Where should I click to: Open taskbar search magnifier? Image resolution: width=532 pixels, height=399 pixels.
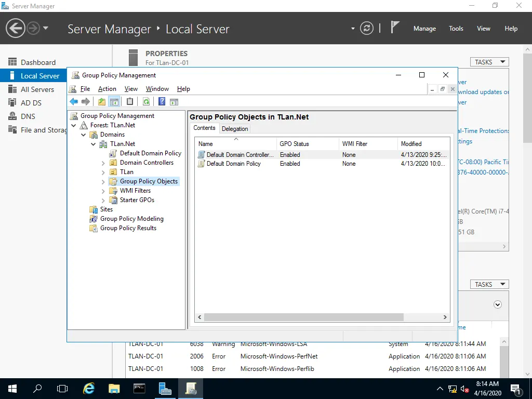coord(37,389)
